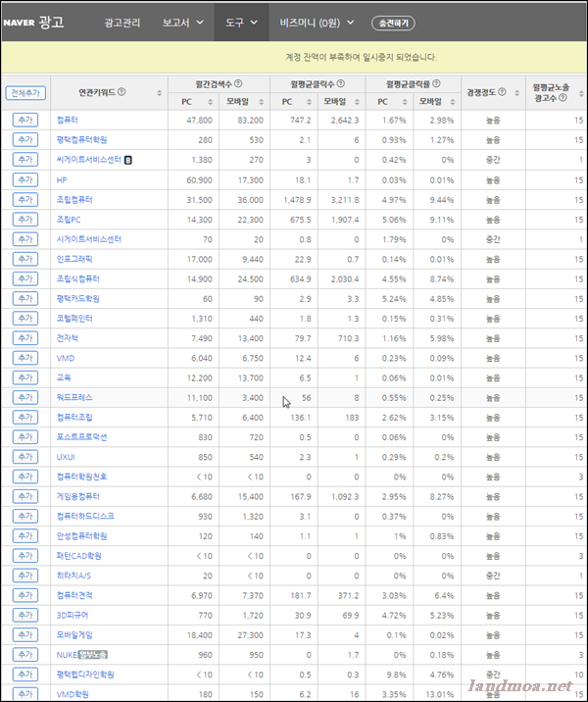The height and width of the screenshot is (702, 588).
Task: Open the 컴퓨터하드디스크 keyword link
Action: [x=85, y=516]
